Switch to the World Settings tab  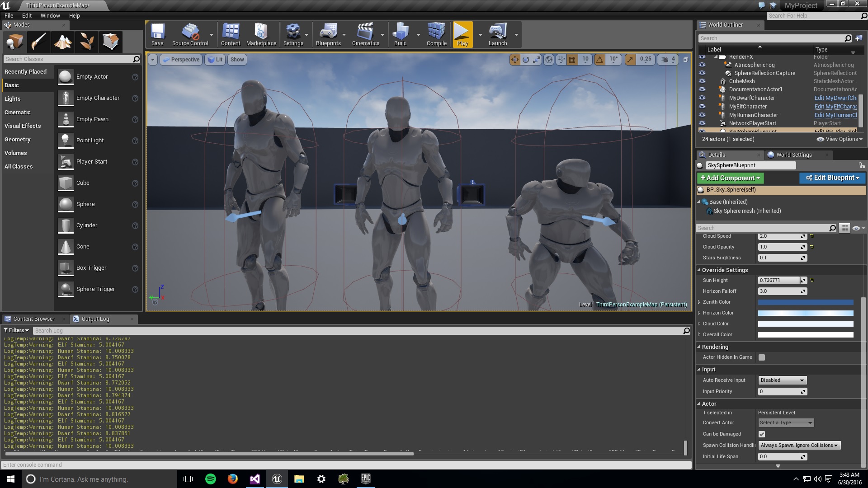794,155
